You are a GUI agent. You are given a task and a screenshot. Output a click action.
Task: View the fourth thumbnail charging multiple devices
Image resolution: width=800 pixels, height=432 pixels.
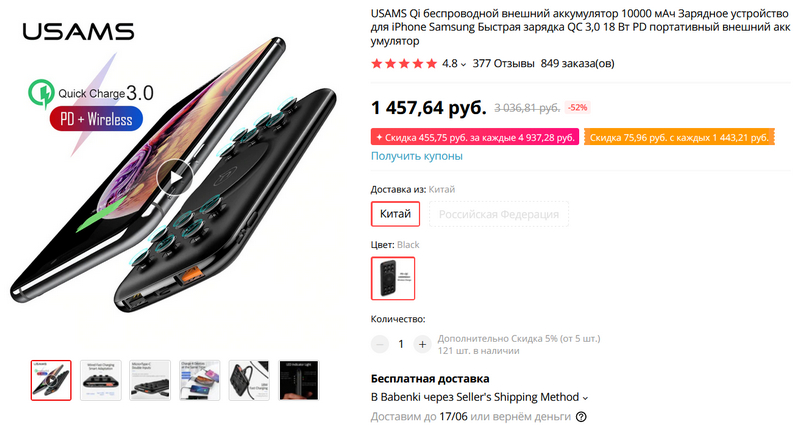(x=199, y=380)
